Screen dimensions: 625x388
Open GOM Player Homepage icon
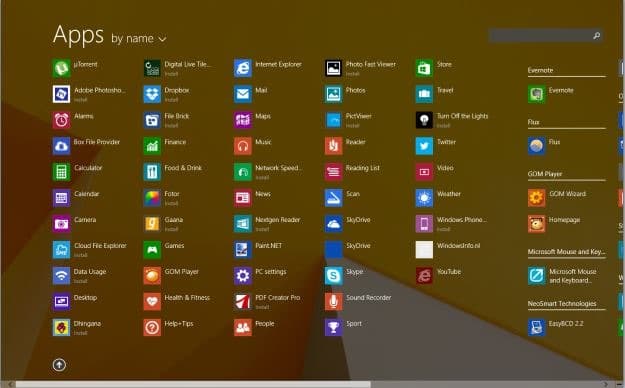[537, 224]
